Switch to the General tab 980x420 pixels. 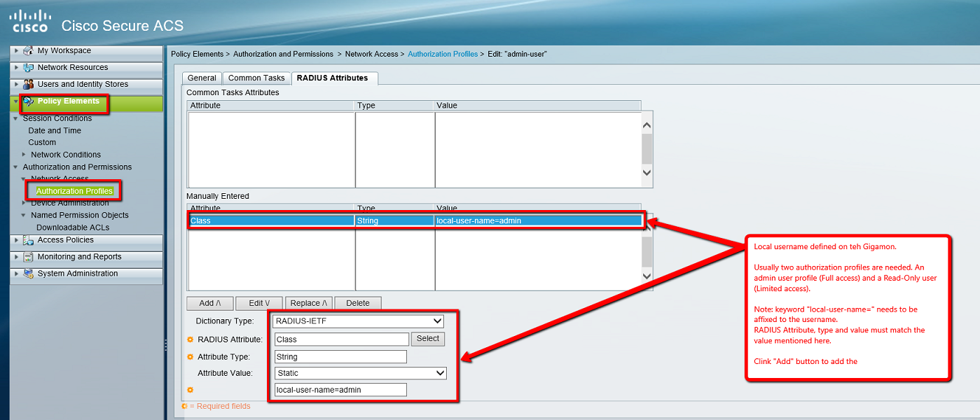point(202,78)
